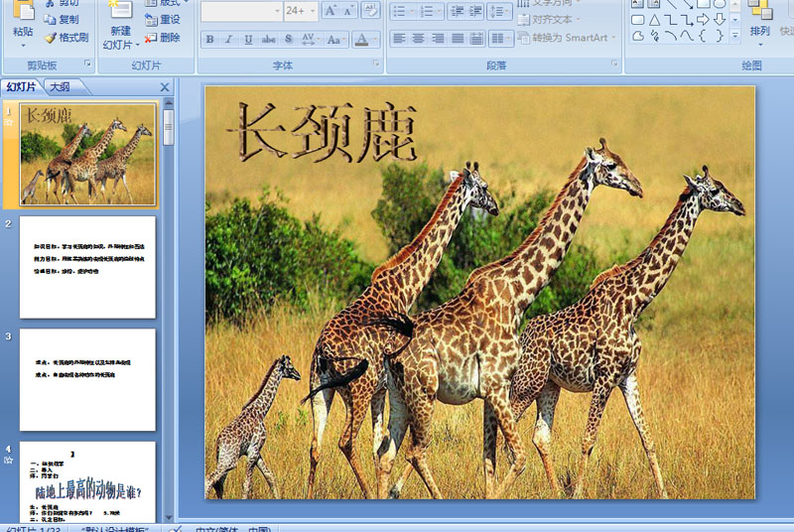Open the font name combo box
The height and width of the screenshot is (532, 794).
click(241, 11)
